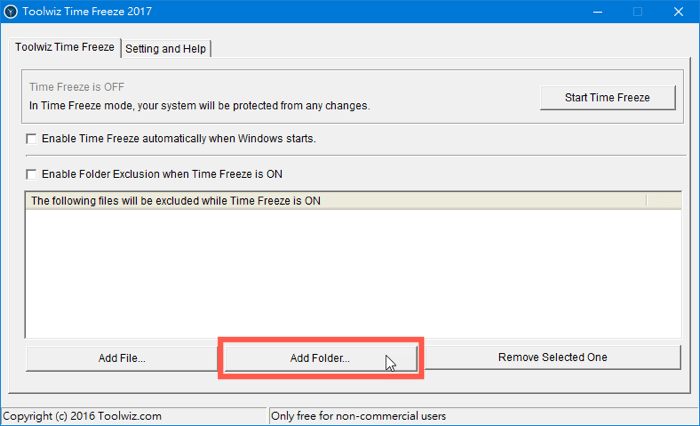Image resolution: width=700 pixels, height=426 pixels.
Task: Open the Setting and Help tab
Action: (166, 48)
